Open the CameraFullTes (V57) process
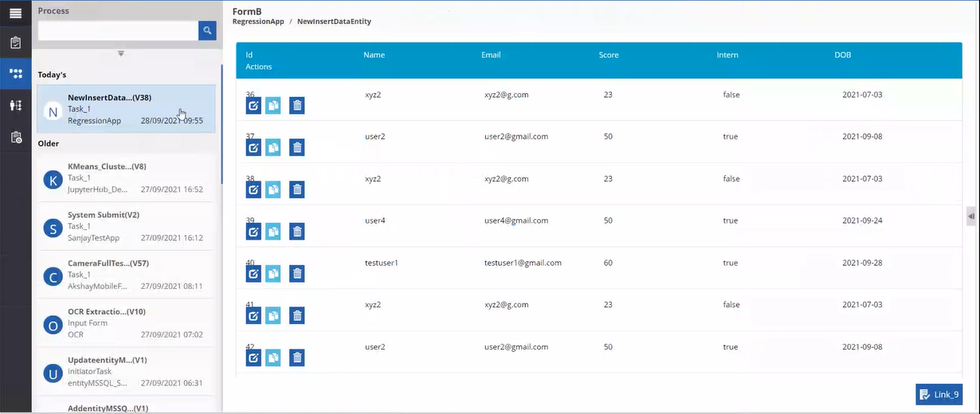The width and height of the screenshot is (980, 414). coord(126,275)
